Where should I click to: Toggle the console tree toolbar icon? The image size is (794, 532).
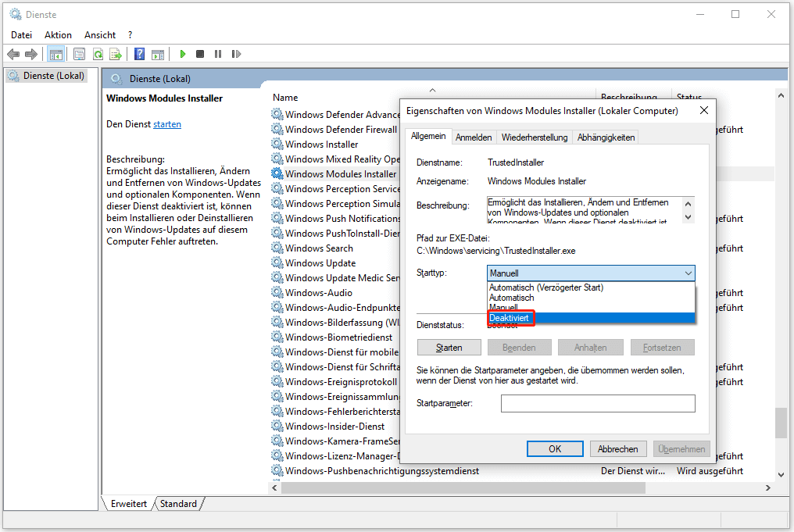pos(55,54)
